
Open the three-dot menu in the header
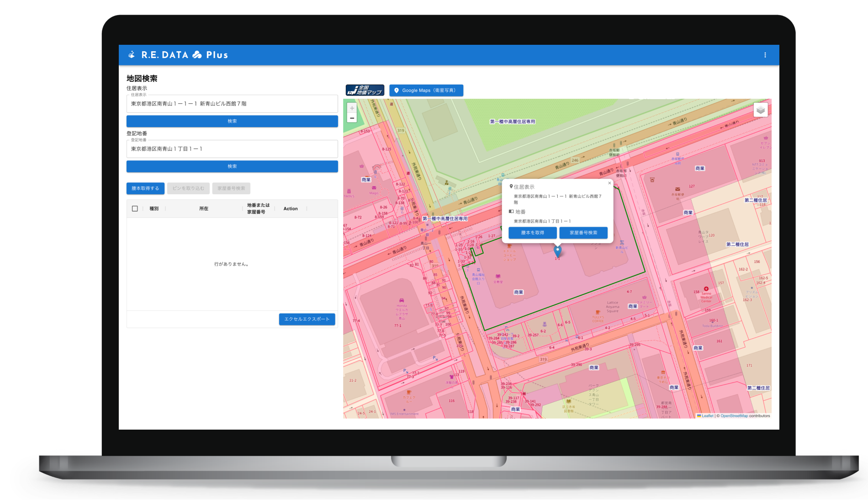[x=765, y=54]
